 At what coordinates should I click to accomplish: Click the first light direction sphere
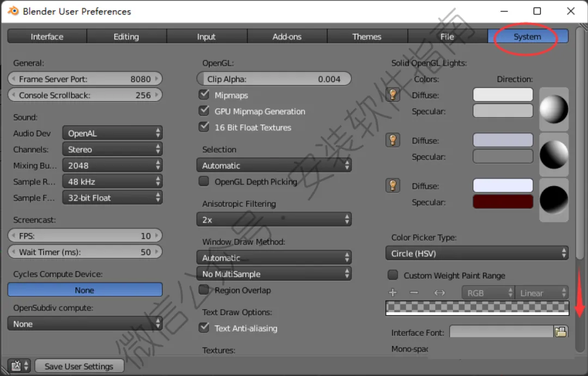tap(554, 109)
